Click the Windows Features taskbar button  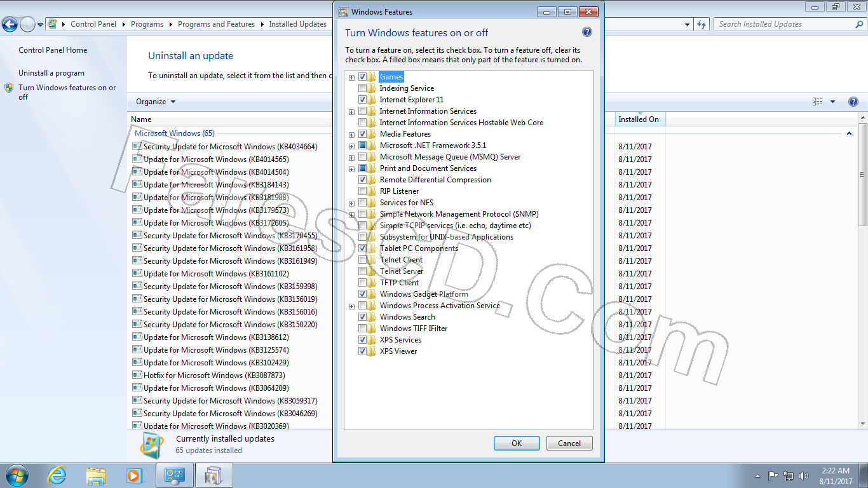[214, 475]
